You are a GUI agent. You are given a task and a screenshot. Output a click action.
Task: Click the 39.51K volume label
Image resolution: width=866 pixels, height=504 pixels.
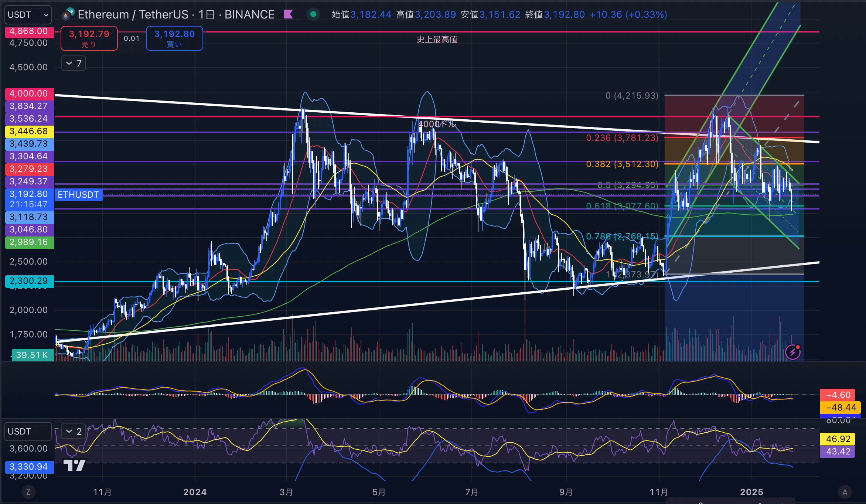[33, 355]
